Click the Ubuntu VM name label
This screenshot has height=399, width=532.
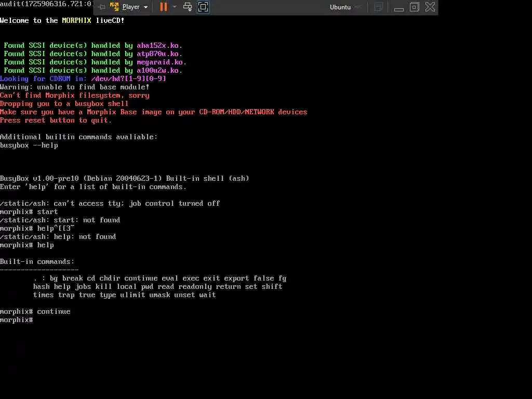click(x=340, y=7)
